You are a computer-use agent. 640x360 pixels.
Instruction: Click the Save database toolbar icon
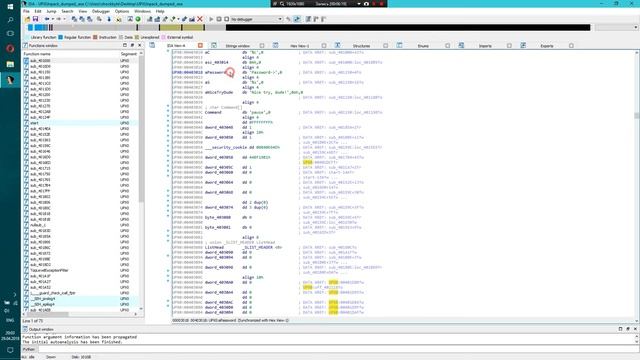[36, 19]
